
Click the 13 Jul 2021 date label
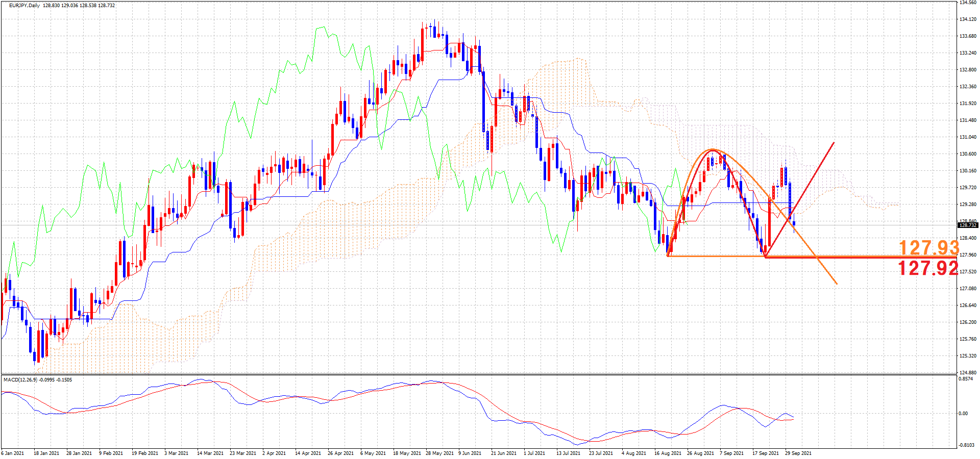coord(568,453)
